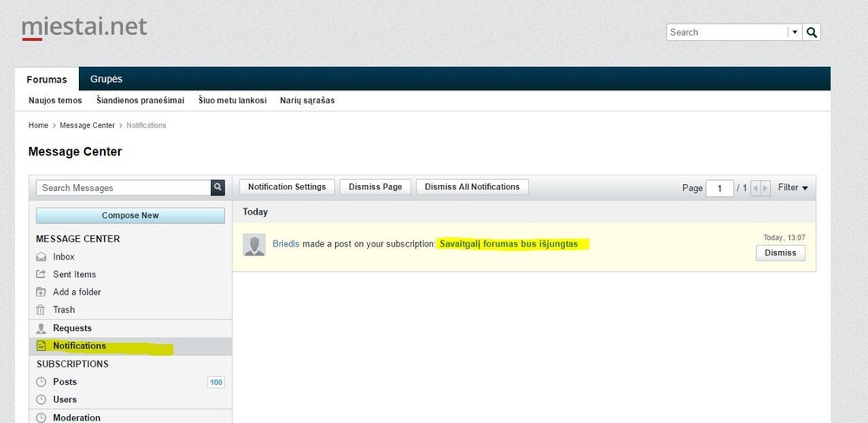Viewport: 868px width, 423px height.
Task: Open the Inbox folder
Action: (x=63, y=257)
